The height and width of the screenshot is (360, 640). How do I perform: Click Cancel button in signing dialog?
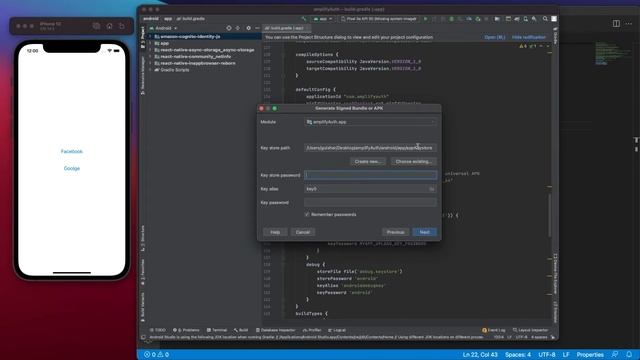coord(303,232)
